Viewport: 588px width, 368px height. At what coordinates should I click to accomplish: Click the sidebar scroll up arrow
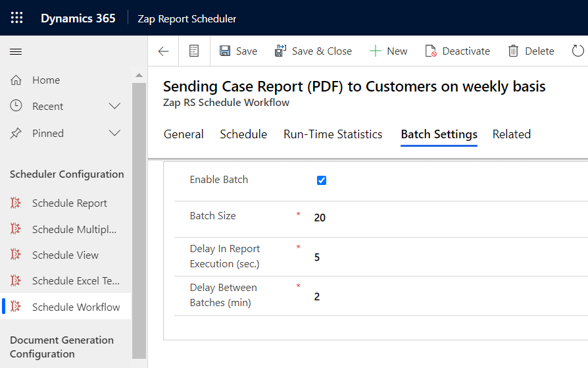(x=139, y=75)
